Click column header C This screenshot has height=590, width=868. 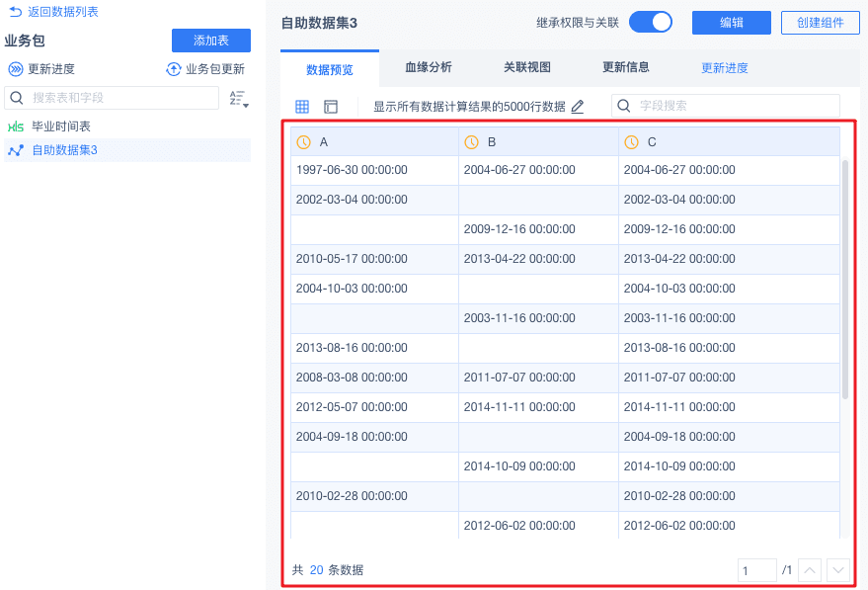(x=729, y=142)
